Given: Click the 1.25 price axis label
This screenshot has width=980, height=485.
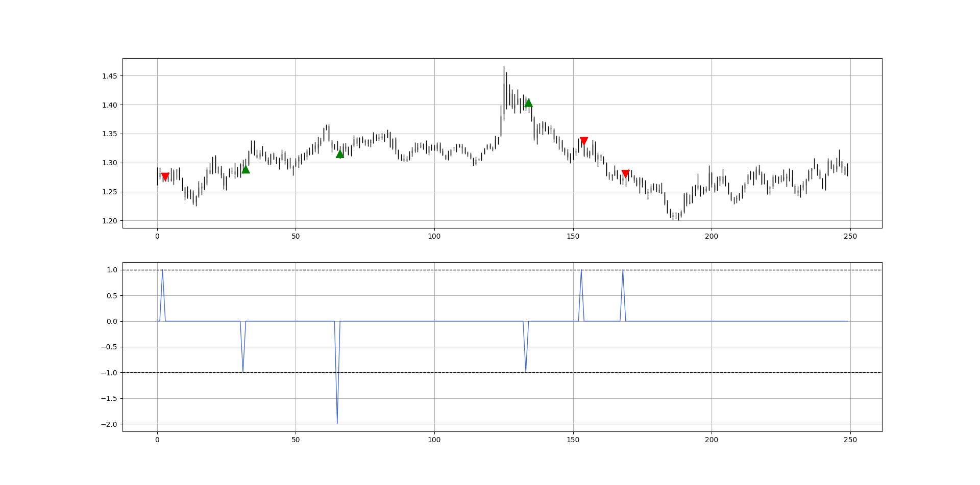Looking at the screenshot, I should (110, 192).
